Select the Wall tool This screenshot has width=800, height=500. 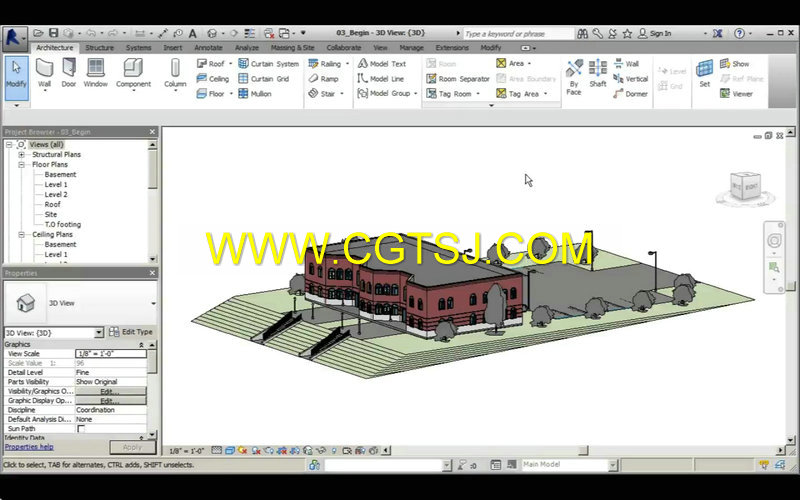click(x=44, y=73)
